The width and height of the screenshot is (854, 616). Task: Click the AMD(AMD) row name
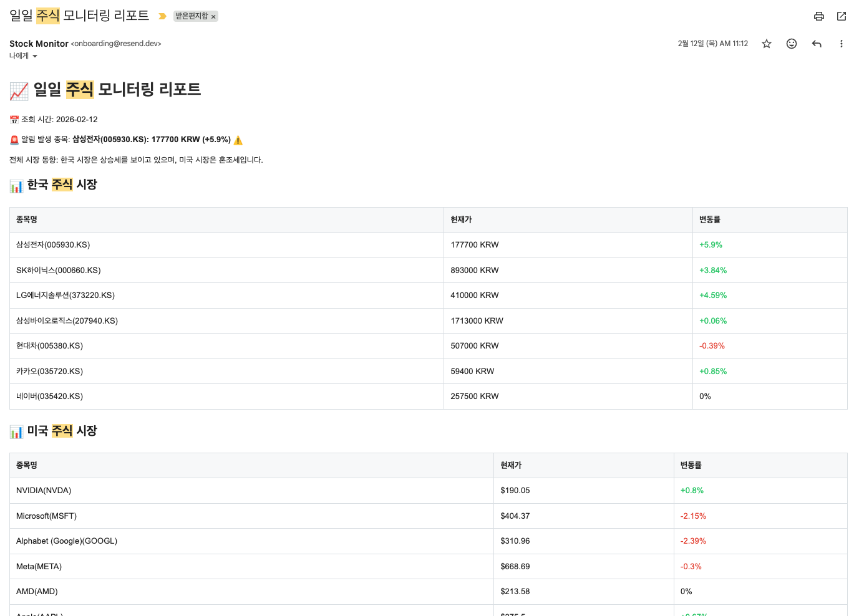pos(37,592)
